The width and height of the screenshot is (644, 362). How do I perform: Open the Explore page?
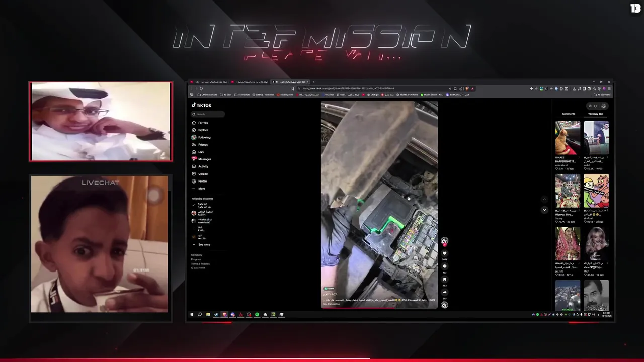click(x=200, y=130)
